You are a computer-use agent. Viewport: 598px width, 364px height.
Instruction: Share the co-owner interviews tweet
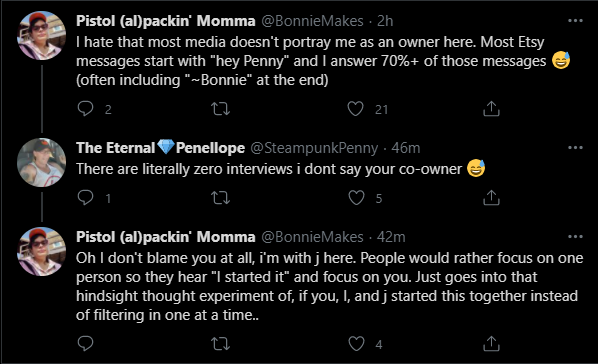(491, 198)
